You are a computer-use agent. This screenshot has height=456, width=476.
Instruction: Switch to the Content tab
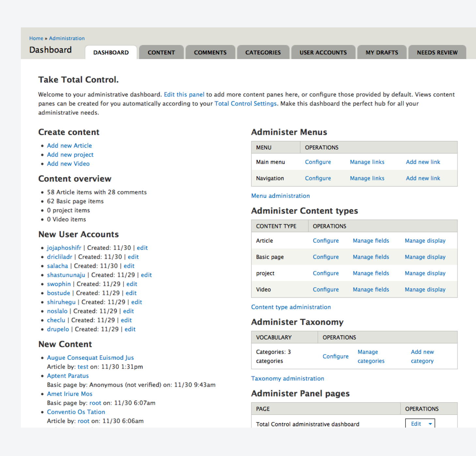(x=161, y=52)
